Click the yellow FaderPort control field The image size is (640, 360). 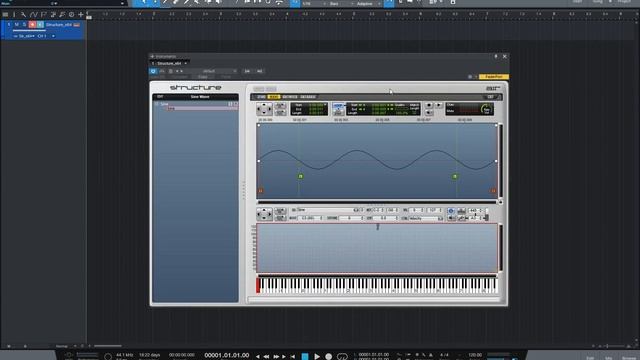(493, 77)
